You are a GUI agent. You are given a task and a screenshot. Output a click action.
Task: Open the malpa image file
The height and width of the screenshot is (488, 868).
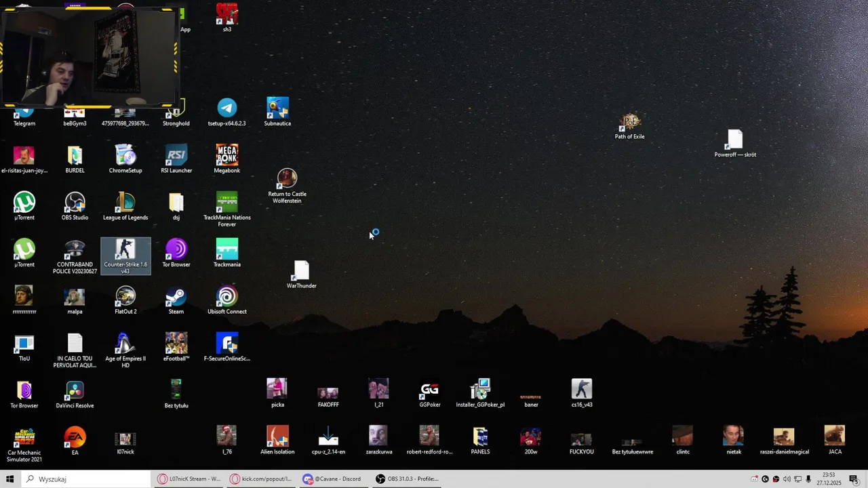coord(75,301)
